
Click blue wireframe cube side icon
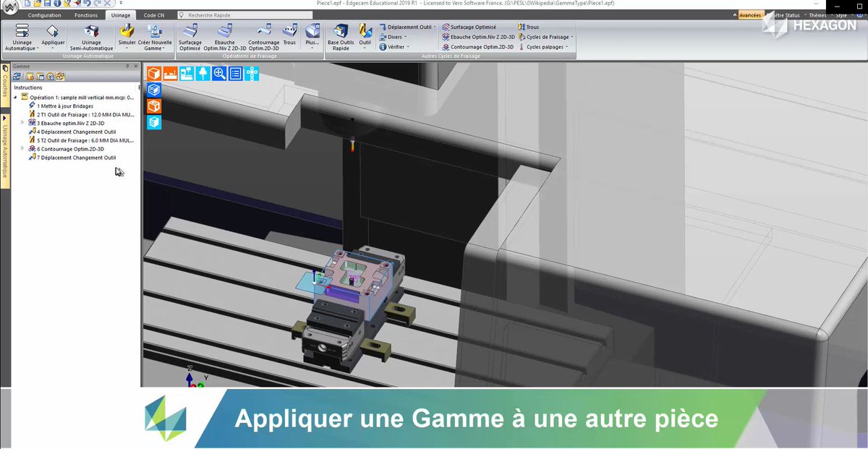153,90
